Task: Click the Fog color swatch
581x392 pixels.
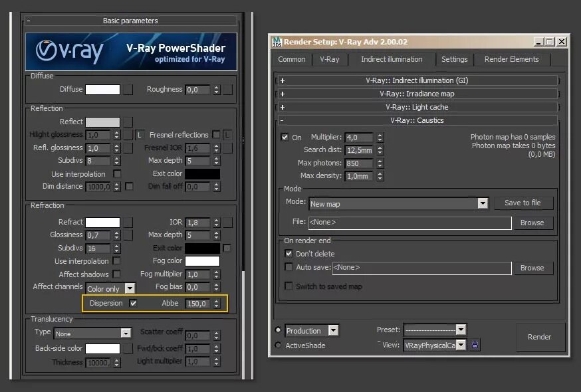Action: 202,261
